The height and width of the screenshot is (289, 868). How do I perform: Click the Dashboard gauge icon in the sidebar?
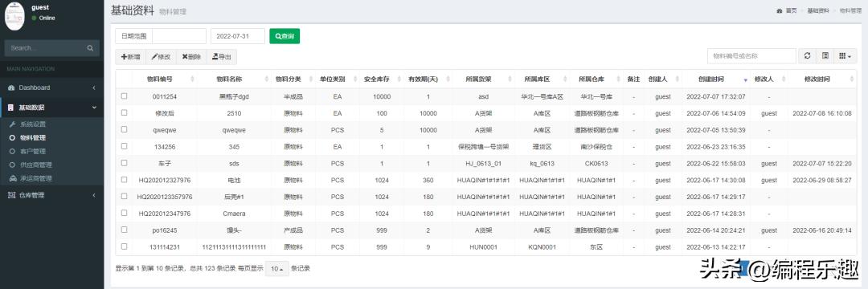(x=11, y=88)
